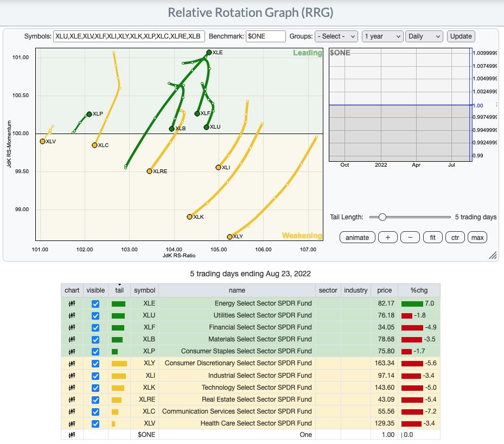This screenshot has height=444, width=504.
Task: Focus the Symbols input field
Action: pyautogui.click(x=129, y=36)
